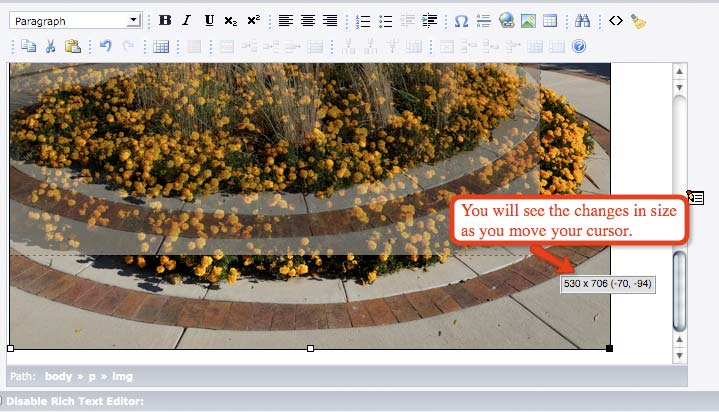Open the HTML source code editor
719x412 pixels.
pos(616,20)
